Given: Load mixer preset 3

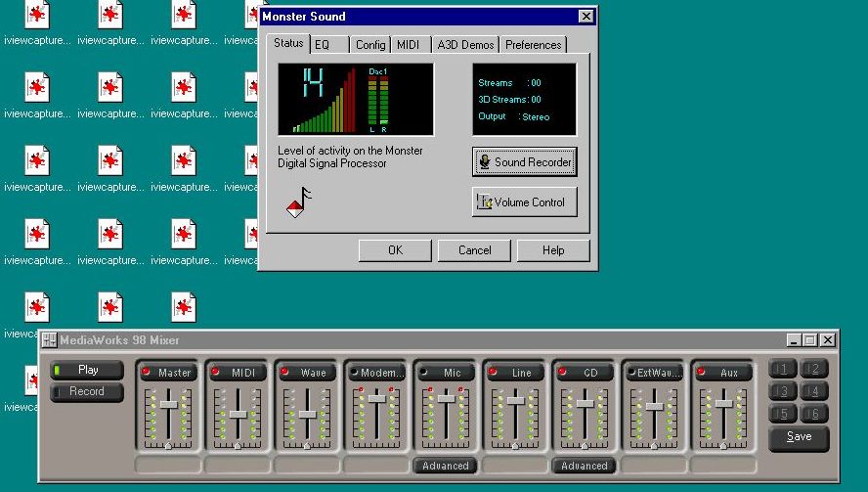Looking at the screenshot, I should coord(783,391).
